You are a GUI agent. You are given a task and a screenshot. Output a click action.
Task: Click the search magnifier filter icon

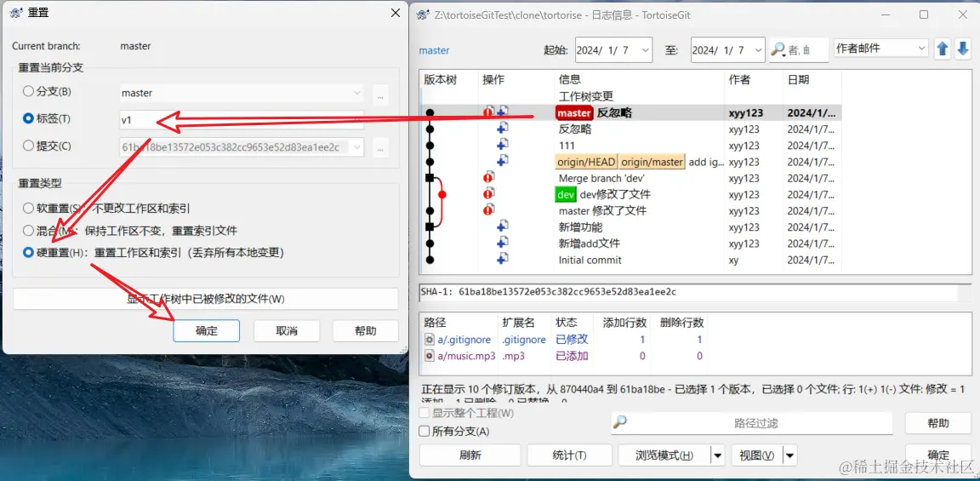[x=778, y=49]
